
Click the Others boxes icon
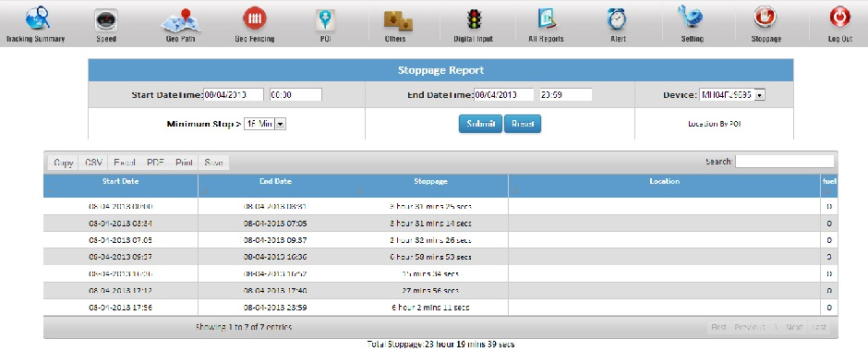pos(398,20)
